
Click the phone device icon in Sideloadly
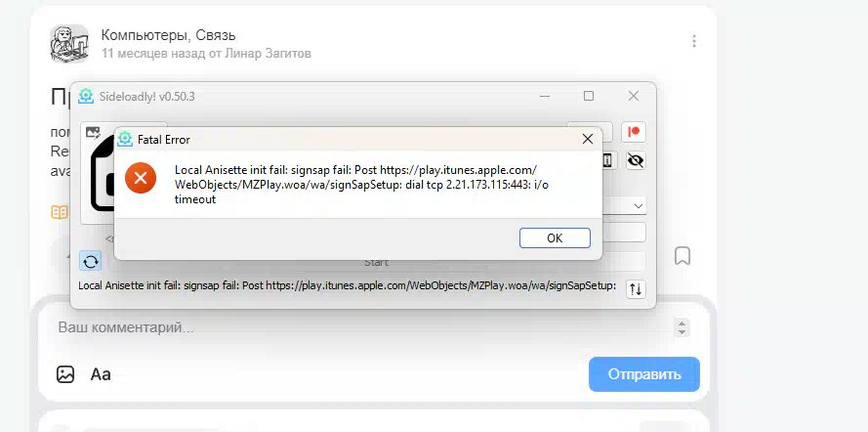tap(608, 160)
